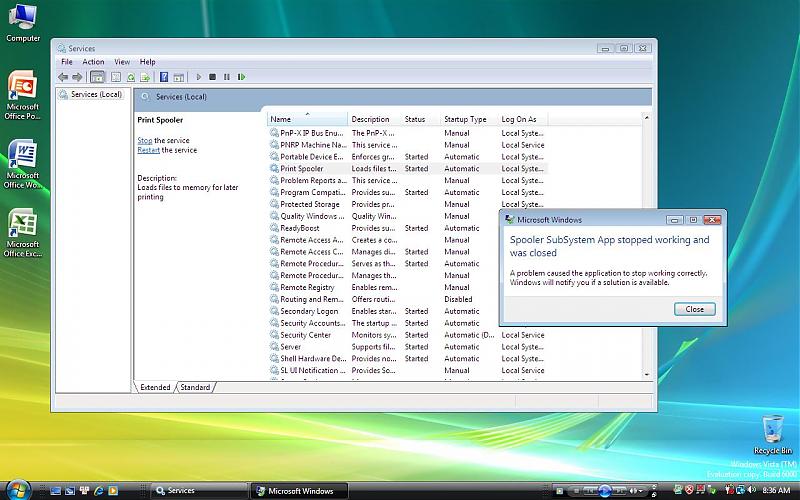
Task: Click the Stop the service link
Action: pyautogui.click(x=145, y=141)
